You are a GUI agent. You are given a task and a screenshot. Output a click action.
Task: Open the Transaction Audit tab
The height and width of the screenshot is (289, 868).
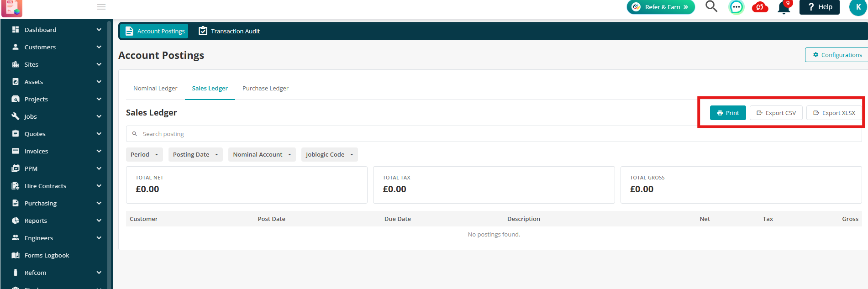(230, 31)
